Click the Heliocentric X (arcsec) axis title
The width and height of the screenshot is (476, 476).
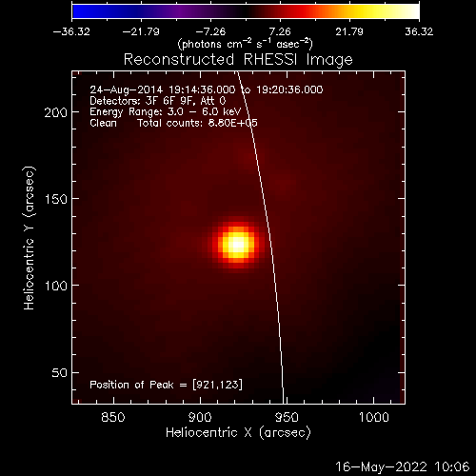(x=238, y=432)
